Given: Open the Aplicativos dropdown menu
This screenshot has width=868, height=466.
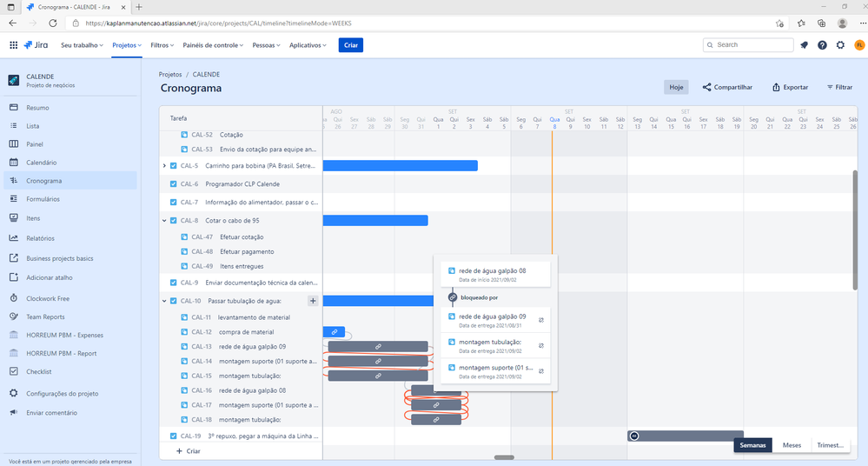Looking at the screenshot, I should click(308, 45).
